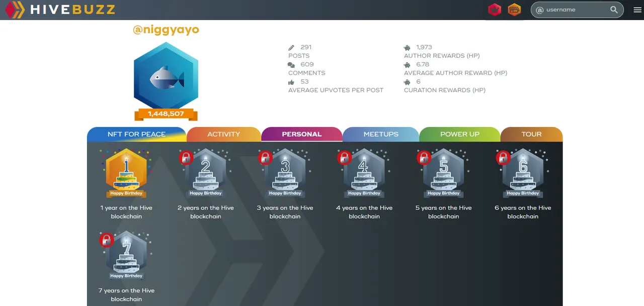Click the 1,448,507 score banner
Image resolution: width=644 pixels, height=306 pixels.
click(166, 114)
